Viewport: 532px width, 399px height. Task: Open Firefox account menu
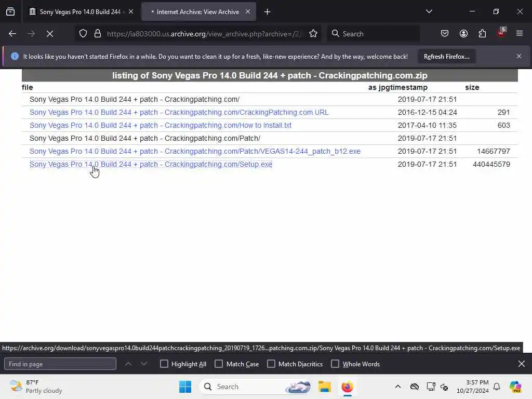(463, 34)
